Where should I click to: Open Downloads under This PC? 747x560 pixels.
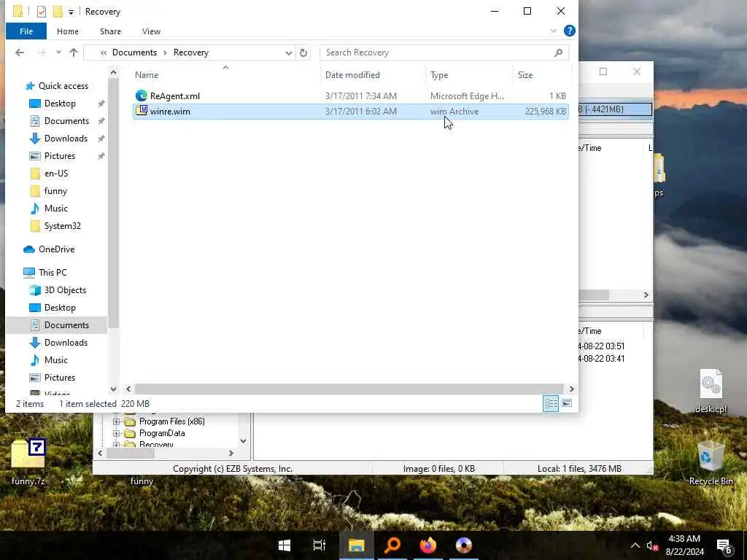pyautogui.click(x=66, y=343)
